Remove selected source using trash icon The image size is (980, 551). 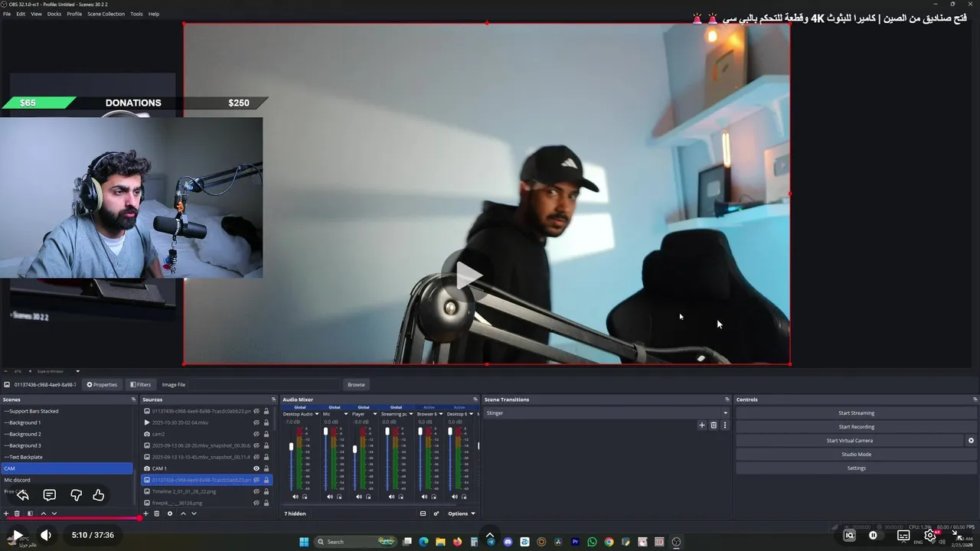point(156,514)
